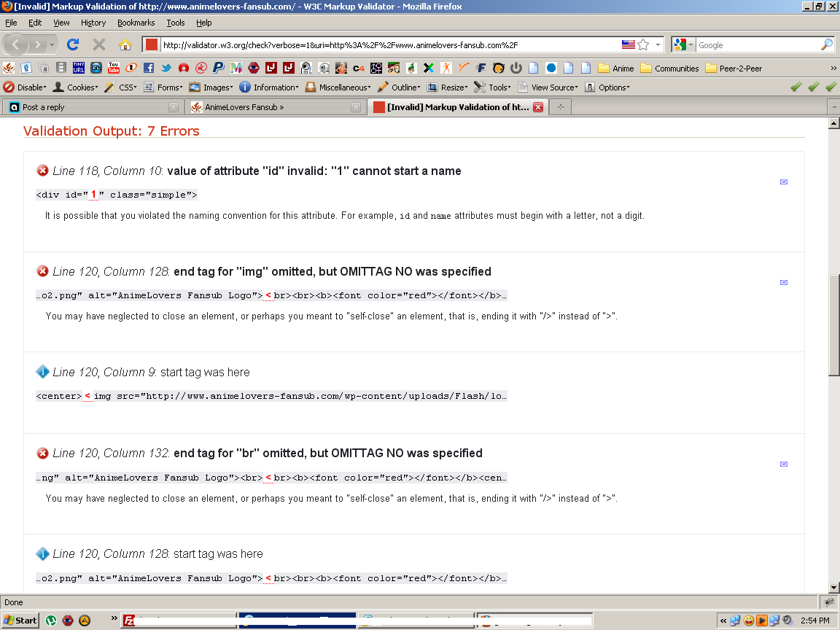Screen dimensions: 840x630
Task: Open the View menu
Action: pyautogui.click(x=61, y=23)
